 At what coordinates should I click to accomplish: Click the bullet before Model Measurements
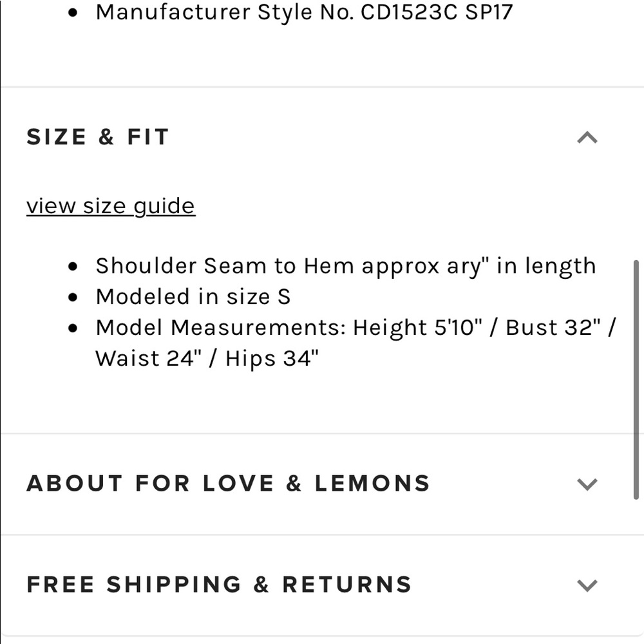(73, 327)
